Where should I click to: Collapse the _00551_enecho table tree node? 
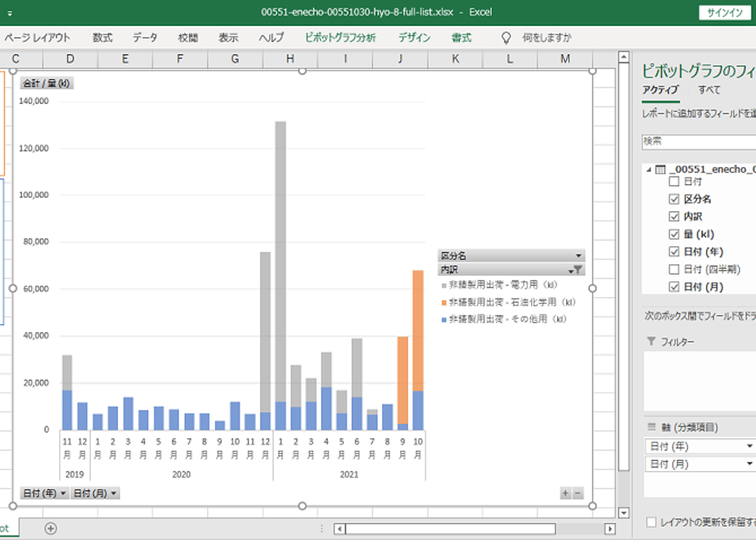(649, 169)
